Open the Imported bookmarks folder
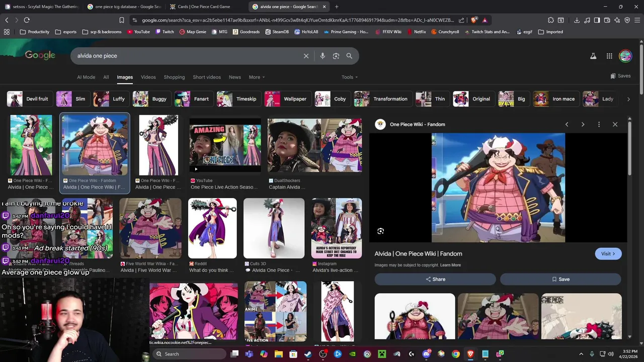Viewport: 644px width, 362px height. click(550, 32)
